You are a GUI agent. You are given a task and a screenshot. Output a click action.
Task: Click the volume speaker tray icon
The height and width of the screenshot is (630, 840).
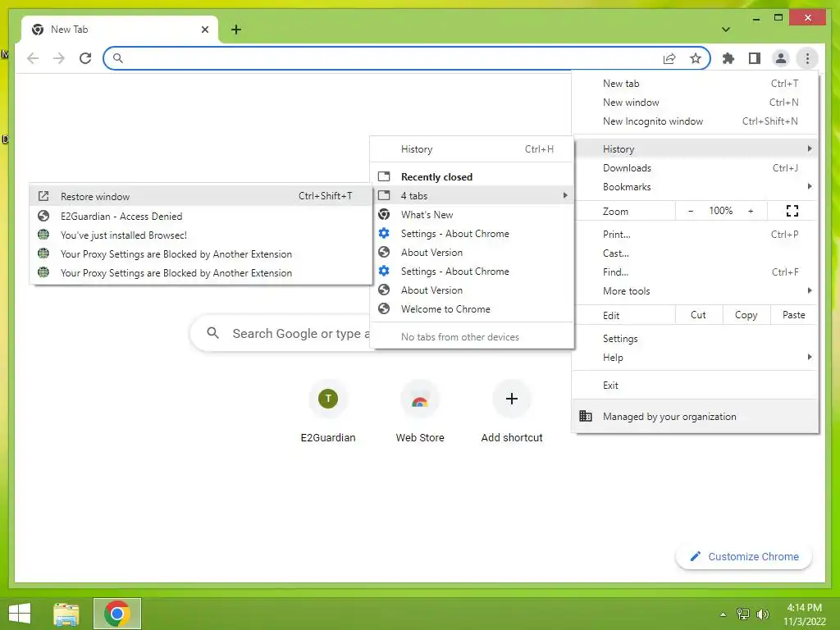click(x=762, y=614)
